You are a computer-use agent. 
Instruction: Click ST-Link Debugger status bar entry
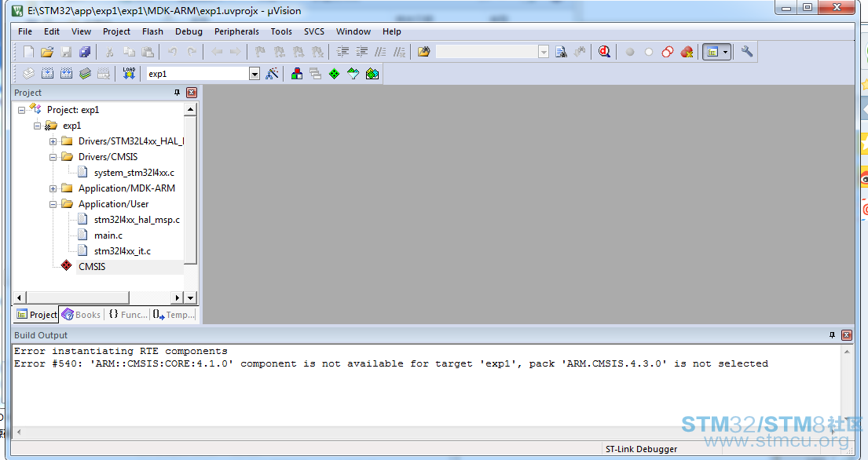click(641, 449)
